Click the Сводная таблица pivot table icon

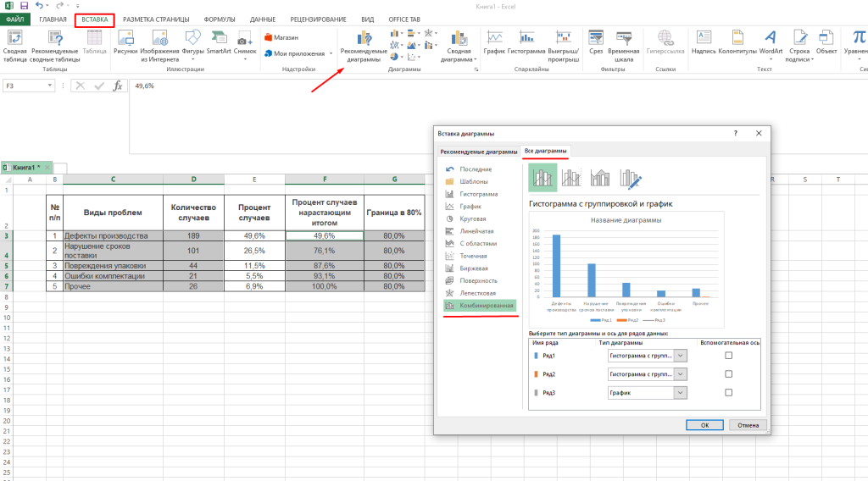pos(14,46)
